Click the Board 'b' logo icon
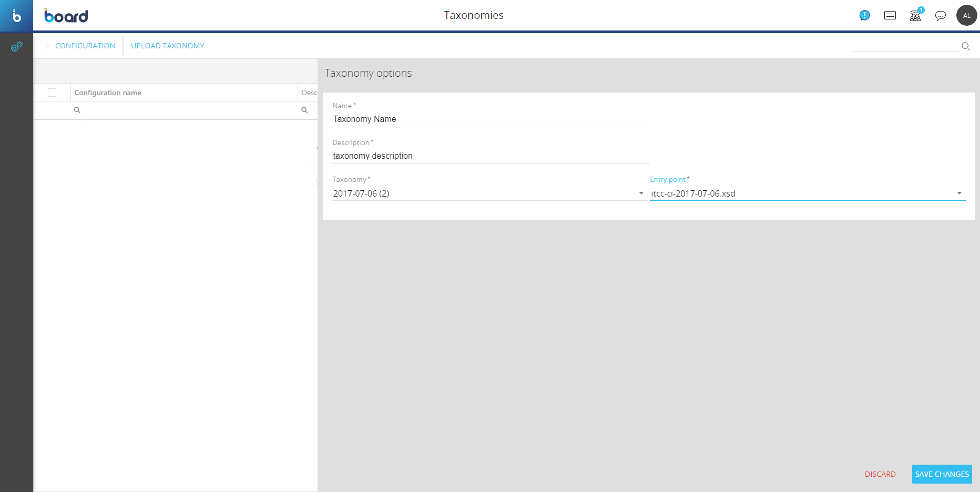The image size is (980, 492). (x=16, y=16)
